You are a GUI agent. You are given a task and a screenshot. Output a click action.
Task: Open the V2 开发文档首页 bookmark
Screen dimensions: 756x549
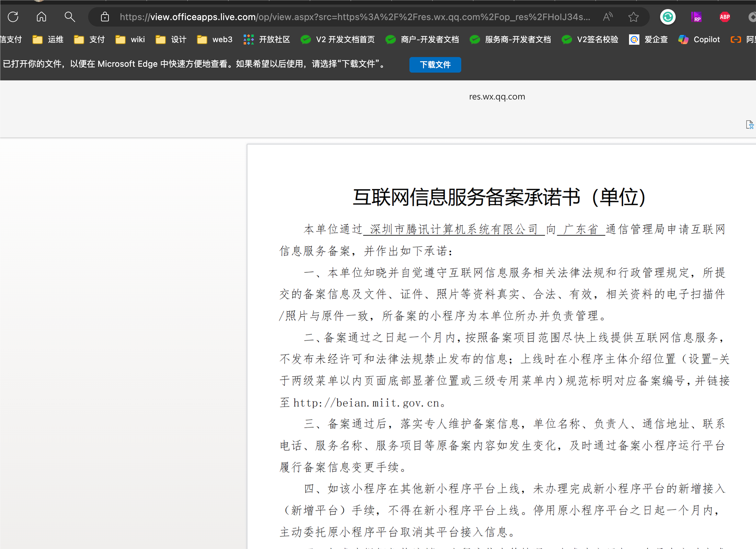pyautogui.click(x=338, y=40)
